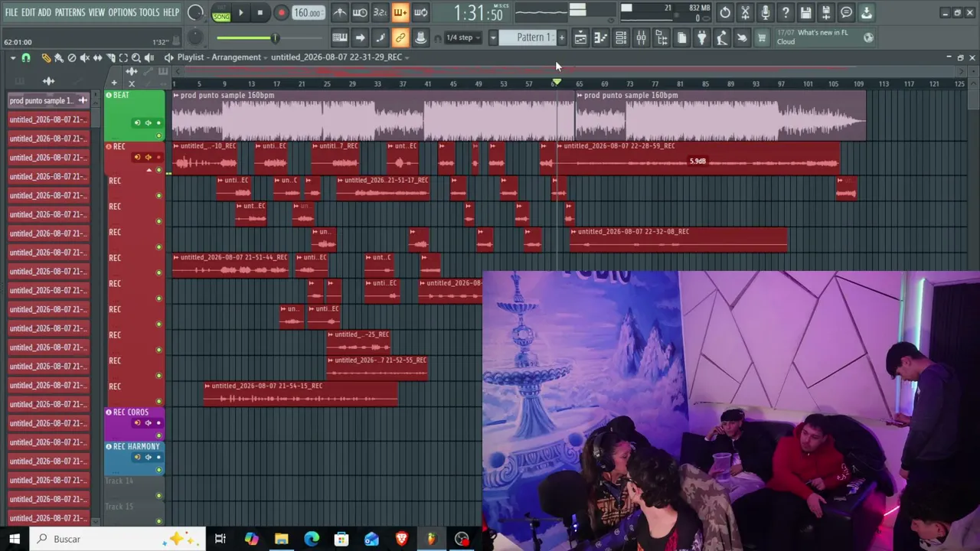This screenshot has height=551, width=980.
Task: Open the VIEW menu
Action: point(96,12)
